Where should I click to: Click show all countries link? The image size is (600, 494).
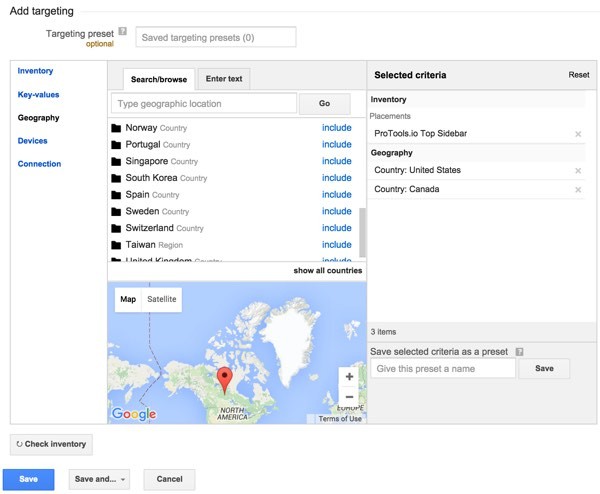(x=327, y=271)
